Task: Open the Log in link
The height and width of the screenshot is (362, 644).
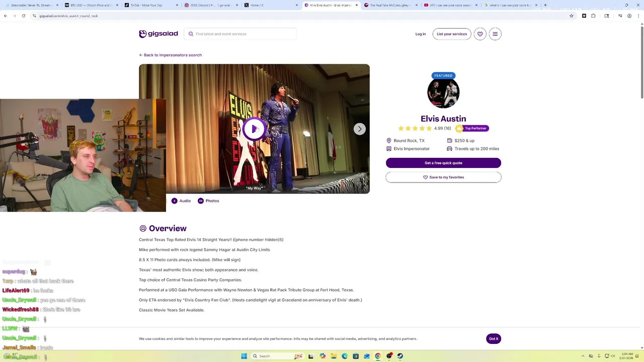Action: click(x=421, y=34)
